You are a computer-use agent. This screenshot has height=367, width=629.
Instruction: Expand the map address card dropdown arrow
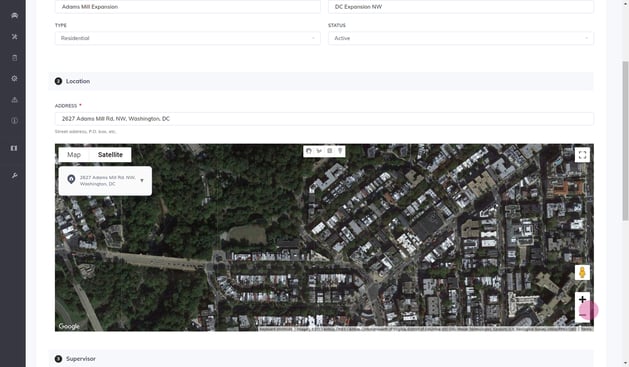point(142,180)
